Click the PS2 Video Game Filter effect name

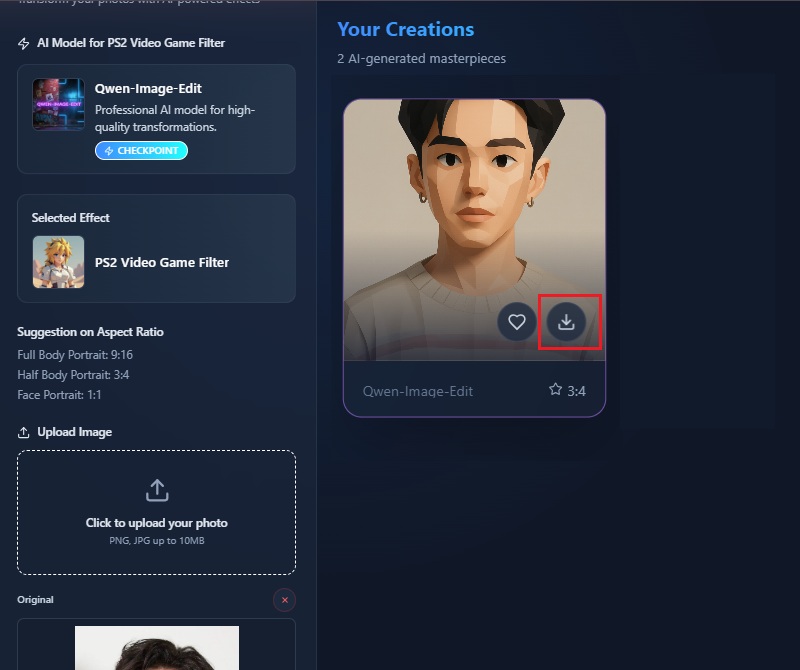tap(162, 262)
